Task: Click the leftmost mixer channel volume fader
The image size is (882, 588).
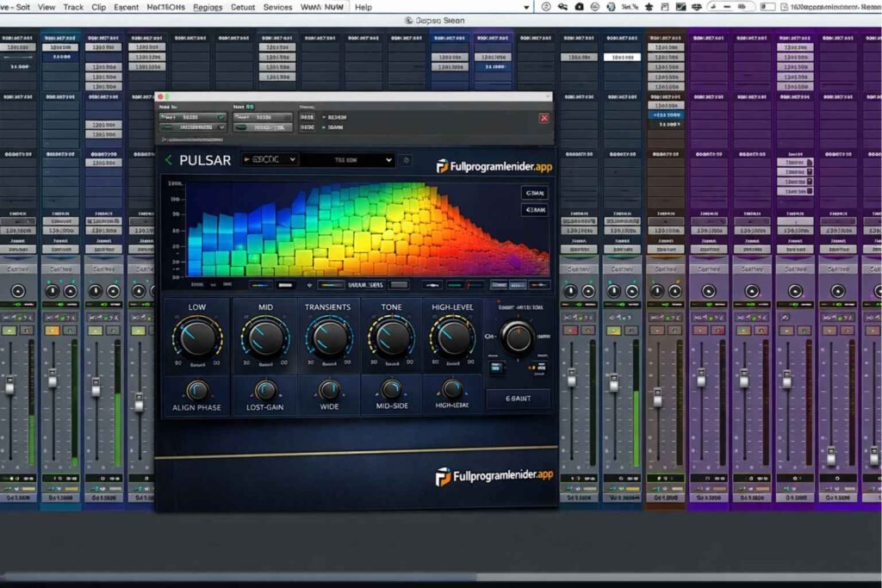Action: 10,385
